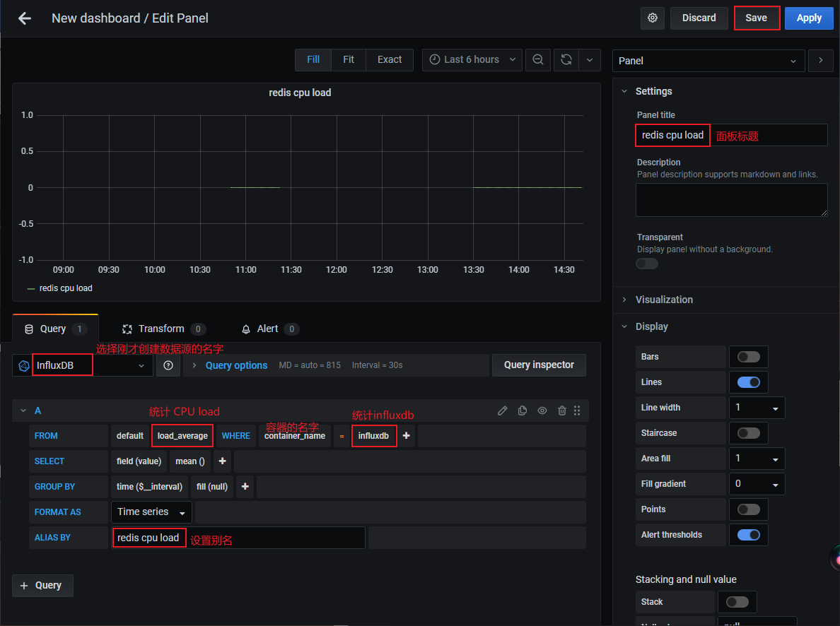840x626 pixels.
Task: Open the Last 6 hours time picker
Action: pos(472,60)
